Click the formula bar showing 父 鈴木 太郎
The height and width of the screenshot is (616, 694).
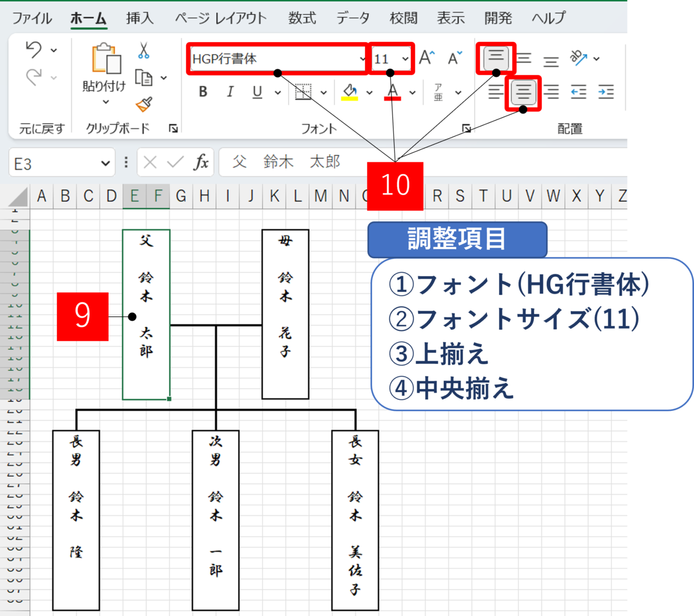420,162
